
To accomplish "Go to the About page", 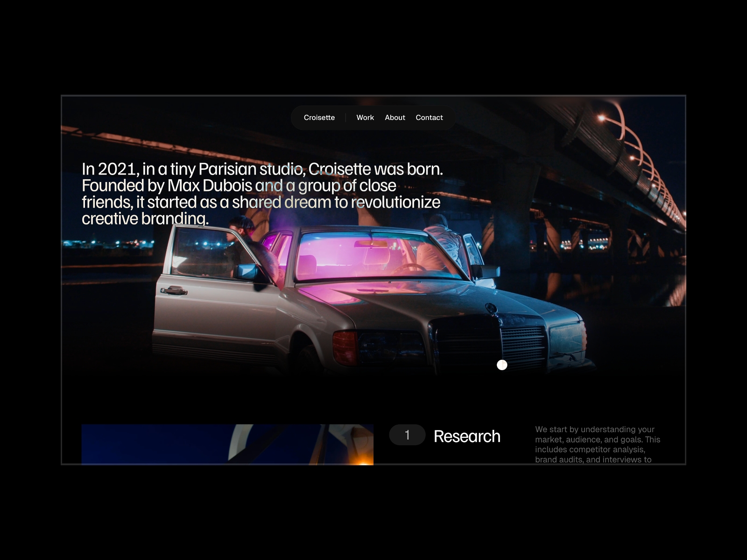I will (x=395, y=118).
